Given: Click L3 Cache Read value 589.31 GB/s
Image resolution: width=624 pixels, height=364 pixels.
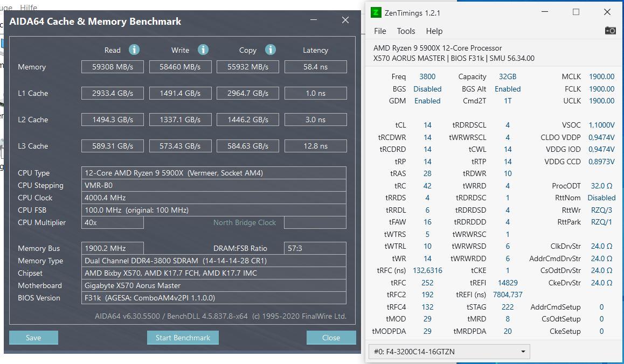Looking at the screenshot, I should [113, 146].
